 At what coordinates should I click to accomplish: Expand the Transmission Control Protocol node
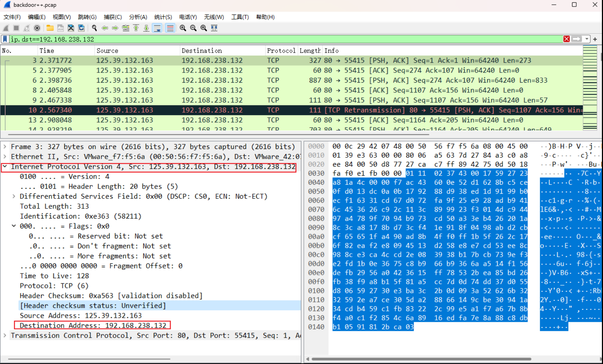(5, 335)
